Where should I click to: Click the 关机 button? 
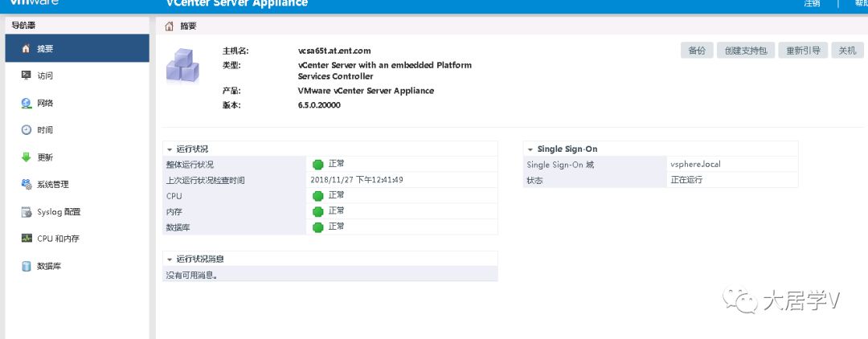(847, 51)
